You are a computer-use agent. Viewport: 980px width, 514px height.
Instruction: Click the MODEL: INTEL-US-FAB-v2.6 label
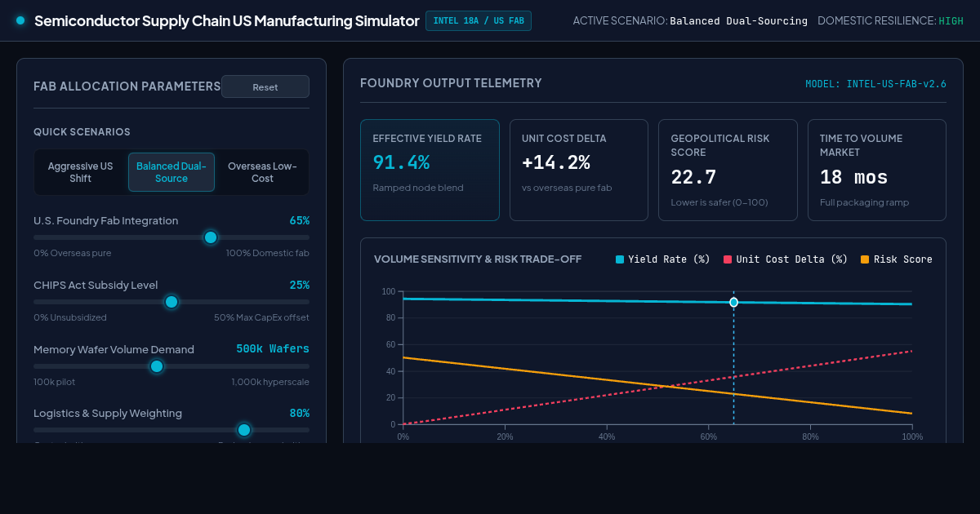pyautogui.click(x=875, y=84)
